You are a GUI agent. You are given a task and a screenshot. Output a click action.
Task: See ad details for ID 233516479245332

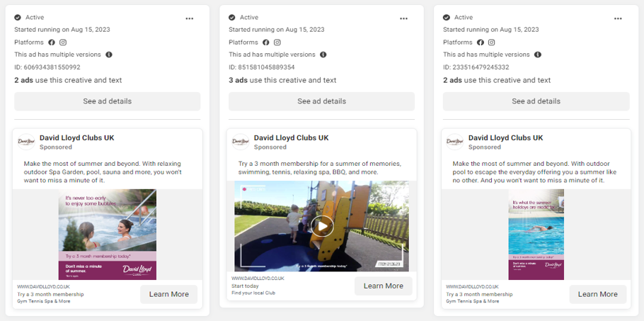click(x=536, y=101)
